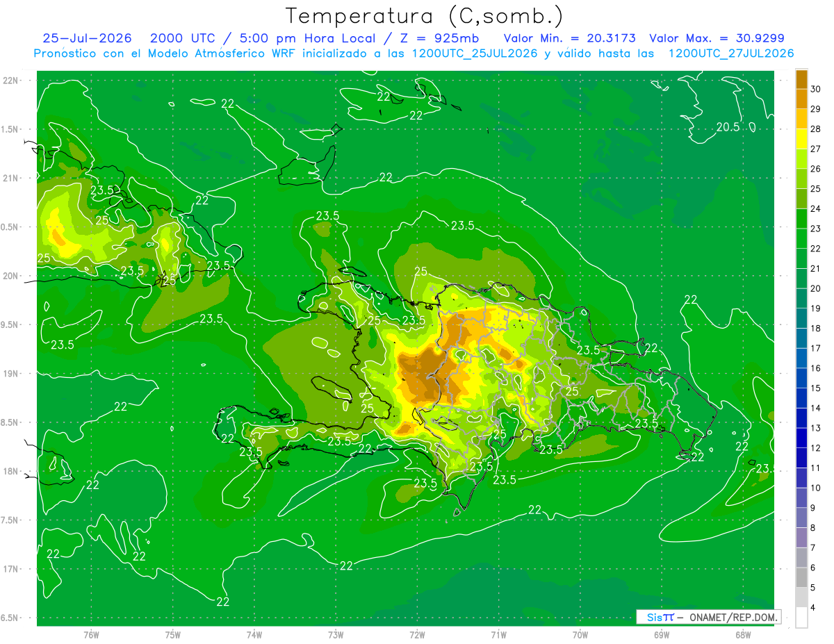This screenshot has width=834, height=644.
Task: Click the "17N" latitude axis label
Action: point(12,569)
